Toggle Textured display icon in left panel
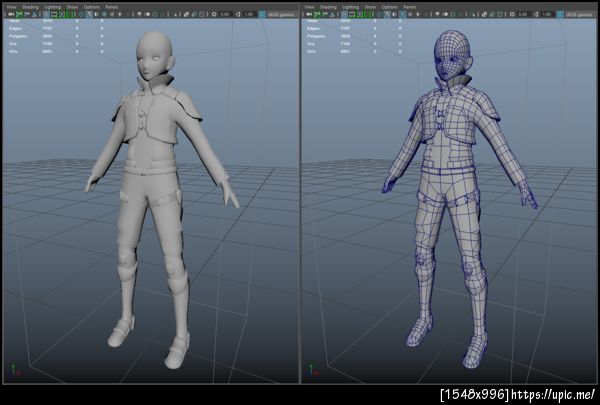The height and width of the screenshot is (405, 600). pos(112,15)
